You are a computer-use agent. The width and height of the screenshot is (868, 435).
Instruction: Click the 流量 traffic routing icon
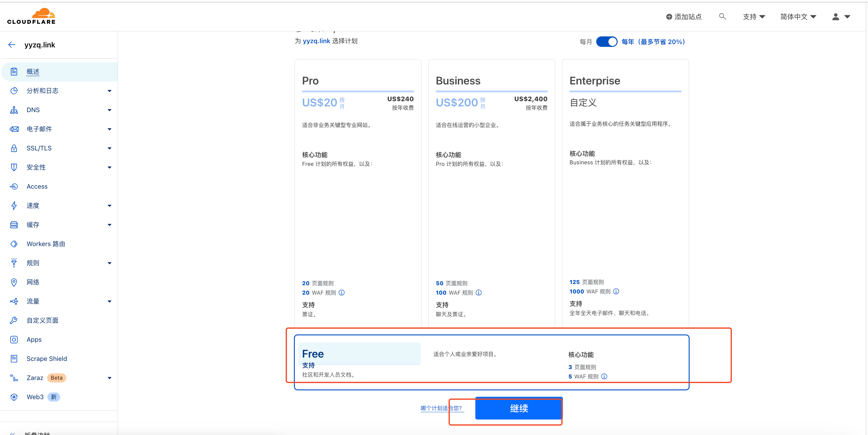(14, 301)
